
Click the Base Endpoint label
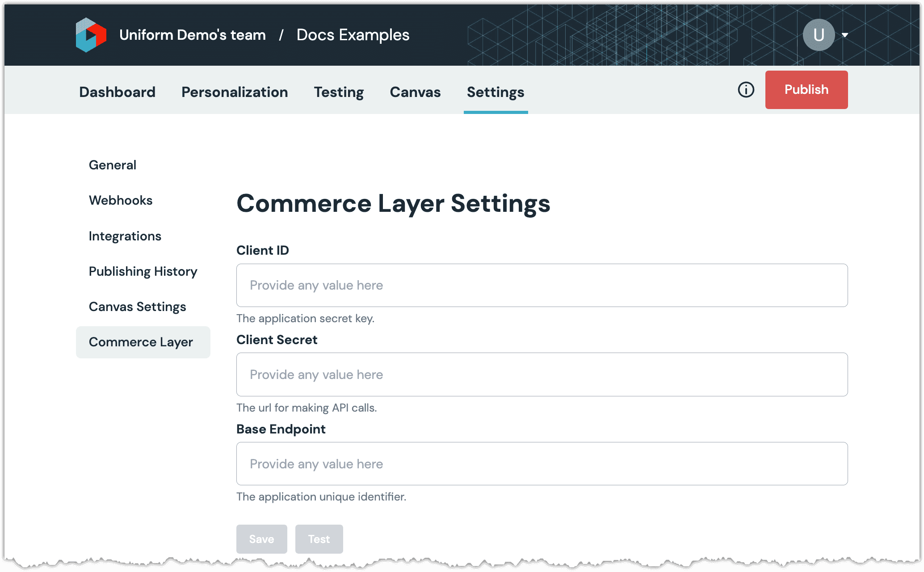281,429
